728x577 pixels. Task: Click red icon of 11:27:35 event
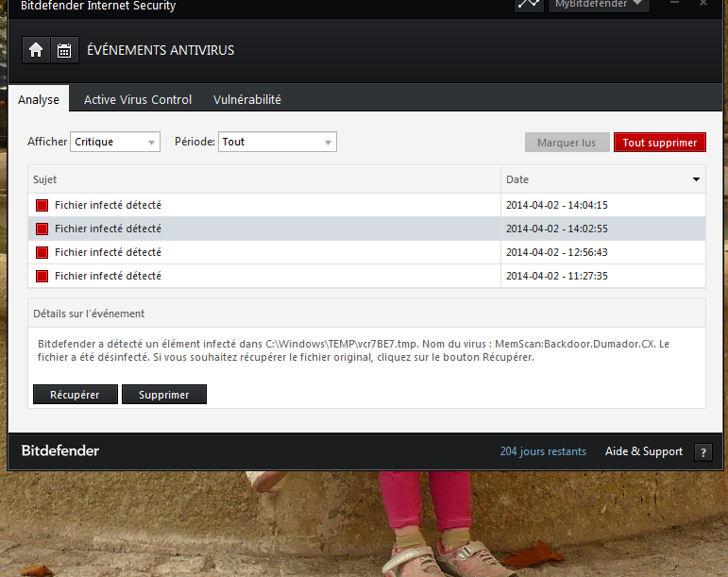(42, 276)
